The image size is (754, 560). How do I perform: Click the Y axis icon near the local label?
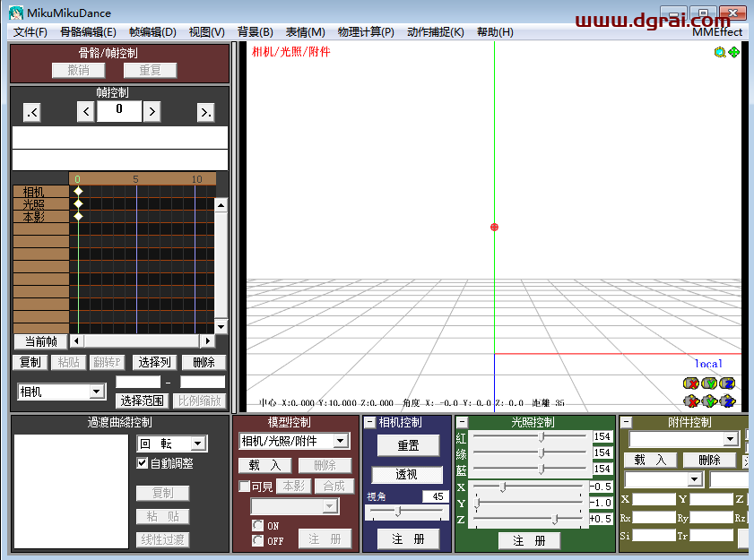tap(708, 383)
